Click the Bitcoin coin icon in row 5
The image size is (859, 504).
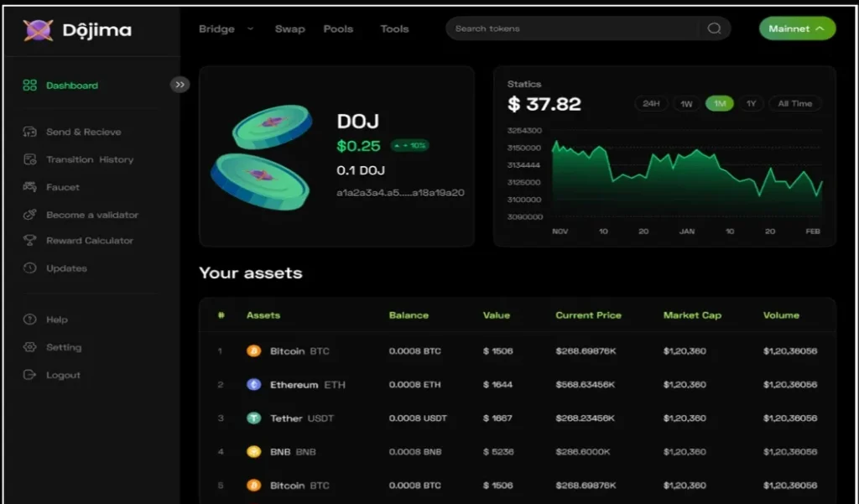click(253, 486)
